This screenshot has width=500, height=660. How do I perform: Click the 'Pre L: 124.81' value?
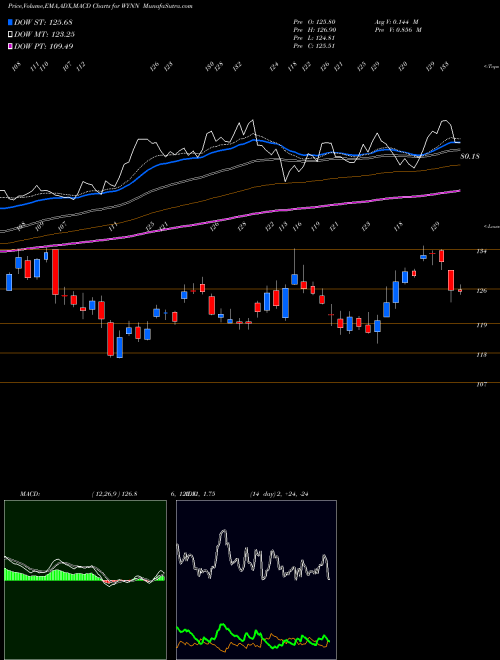(314, 38)
